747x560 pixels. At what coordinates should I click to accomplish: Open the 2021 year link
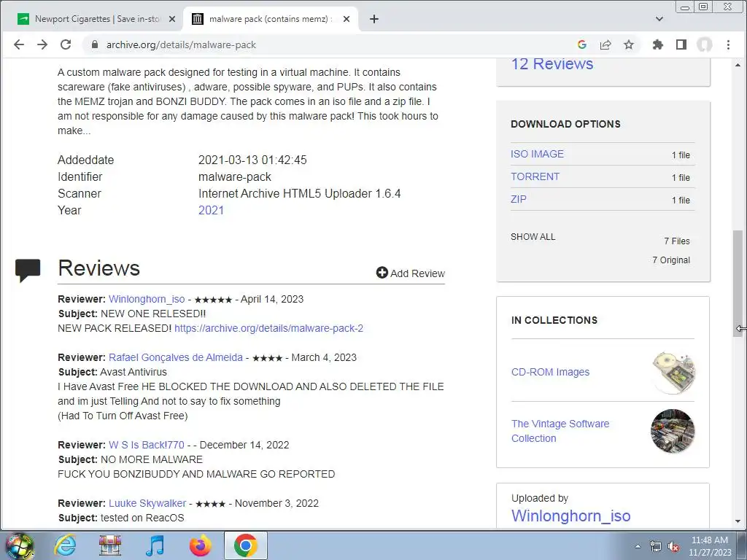[x=211, y=210]
